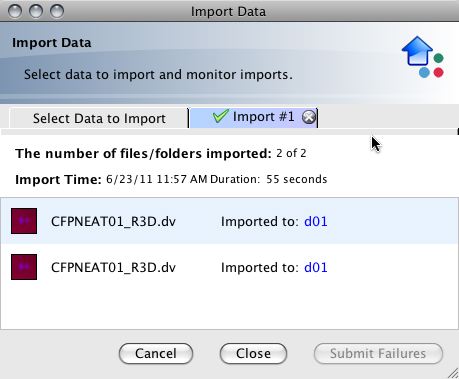Minimize the Import Data window
The height and width of the screenshot is (379, 459).
pos(36,11)
